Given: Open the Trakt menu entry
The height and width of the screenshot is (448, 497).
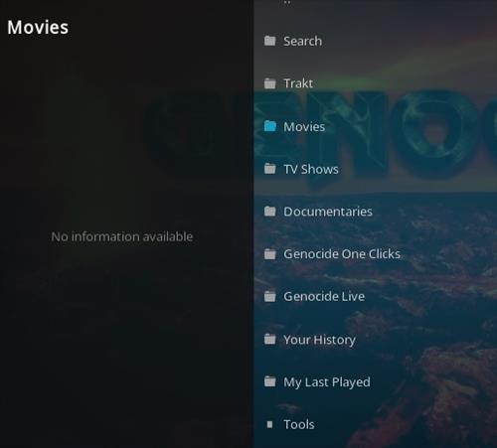Looking at the screenshot, I should click(x=298, y=83).
